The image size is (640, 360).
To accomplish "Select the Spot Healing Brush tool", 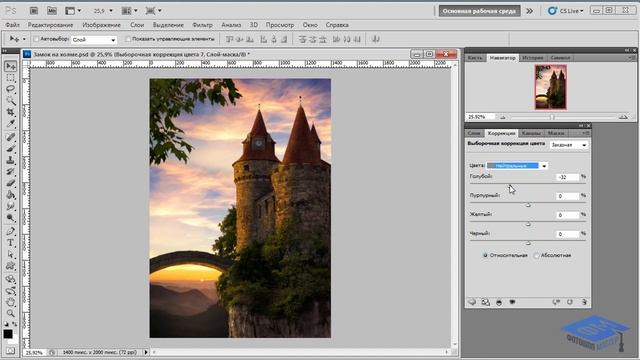I will (x=11, y=137).
